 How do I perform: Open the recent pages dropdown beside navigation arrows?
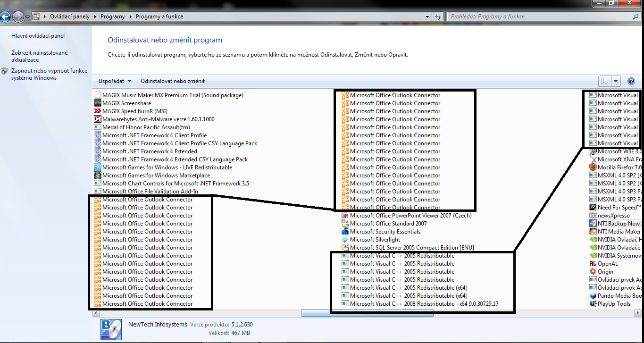click(x=28, y=17)
